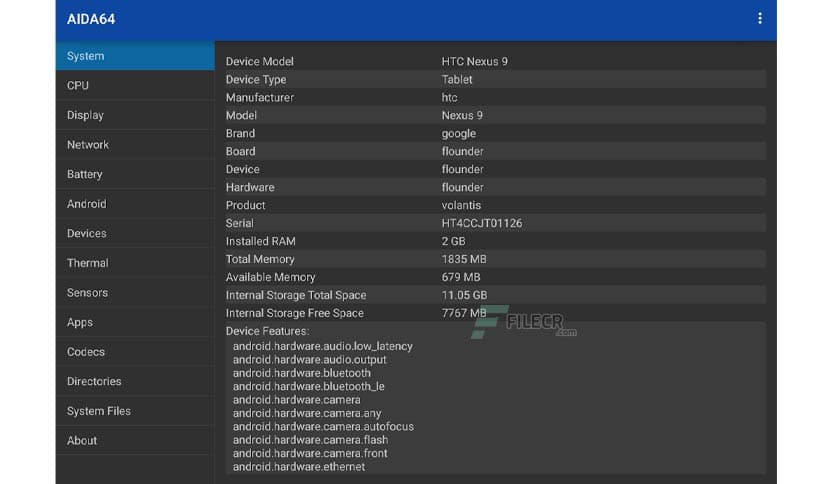
Task: Select android.hardware.camera.flash feature
Action: [310, 440]
